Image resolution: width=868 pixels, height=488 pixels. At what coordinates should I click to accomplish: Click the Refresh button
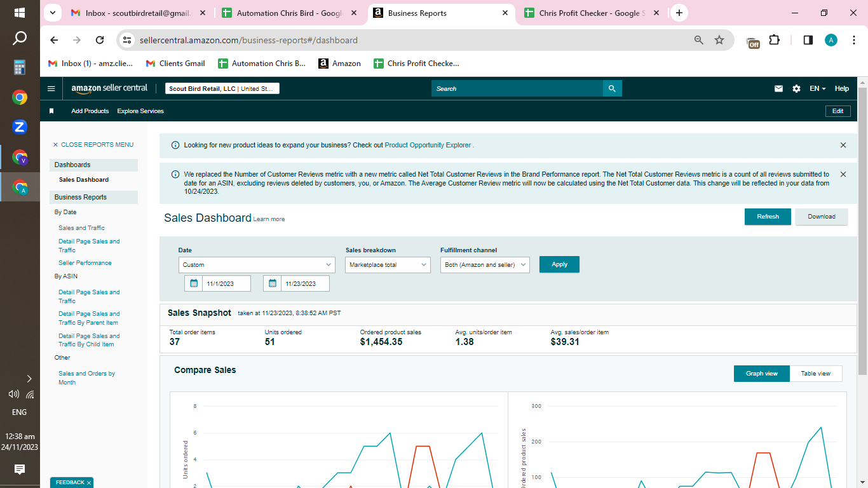point(768,217)
